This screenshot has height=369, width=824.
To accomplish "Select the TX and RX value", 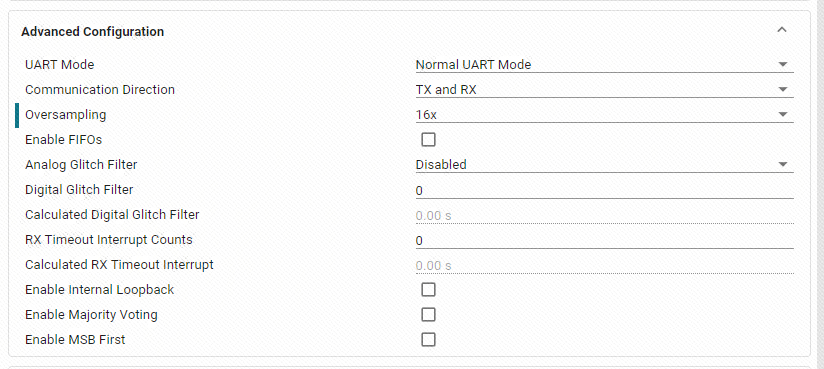I will click(446, 90).
